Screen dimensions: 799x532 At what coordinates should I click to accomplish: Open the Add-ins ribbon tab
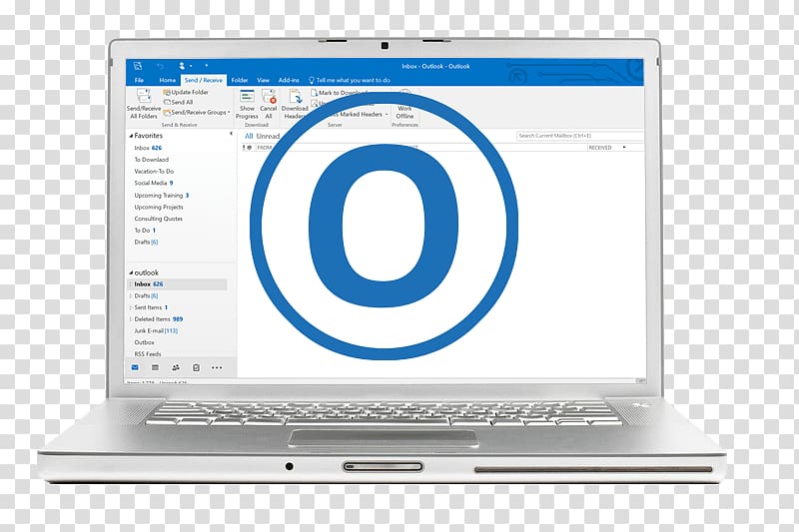(x=289, y=80)
